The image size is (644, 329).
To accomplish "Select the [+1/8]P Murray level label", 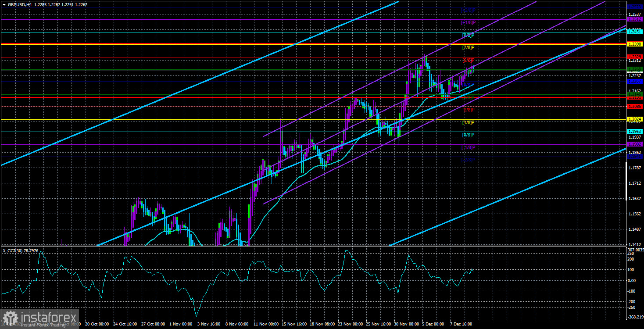I will 468,22.
